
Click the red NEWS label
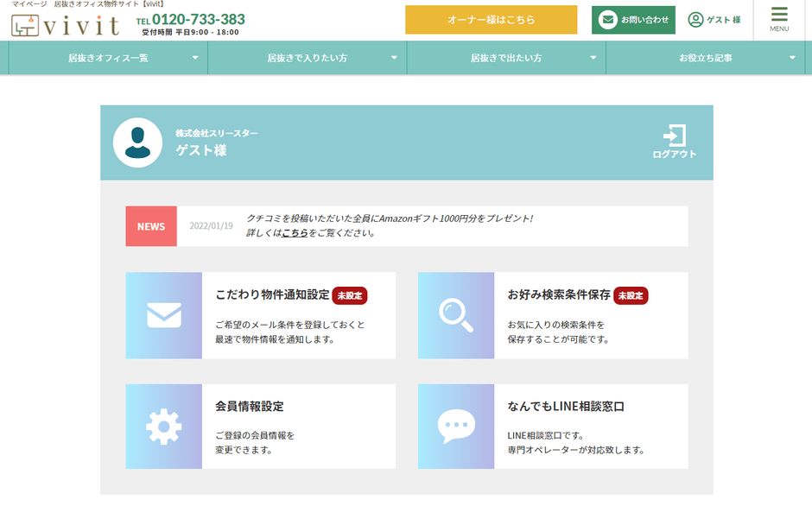[151, 226]
